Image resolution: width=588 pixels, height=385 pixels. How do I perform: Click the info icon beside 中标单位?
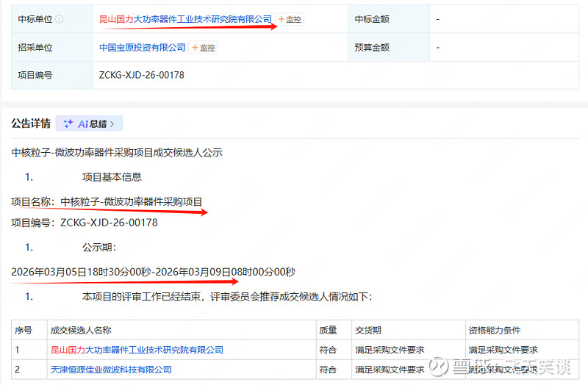(60, 19)
